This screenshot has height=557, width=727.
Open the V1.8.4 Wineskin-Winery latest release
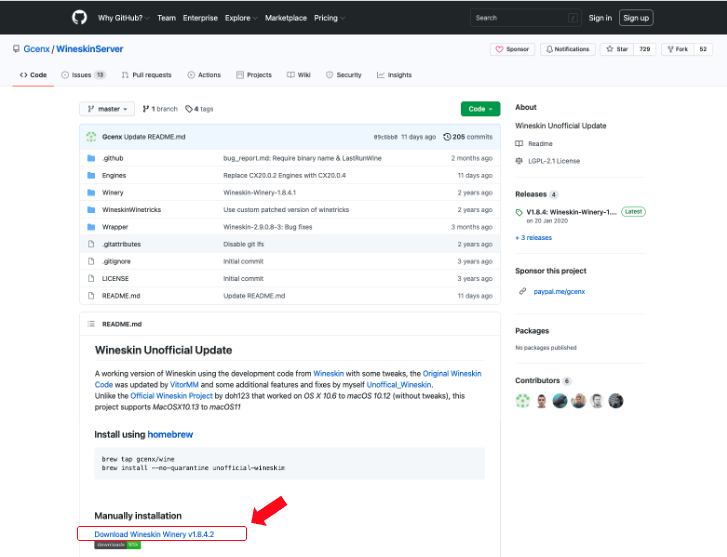pos(571,212)
